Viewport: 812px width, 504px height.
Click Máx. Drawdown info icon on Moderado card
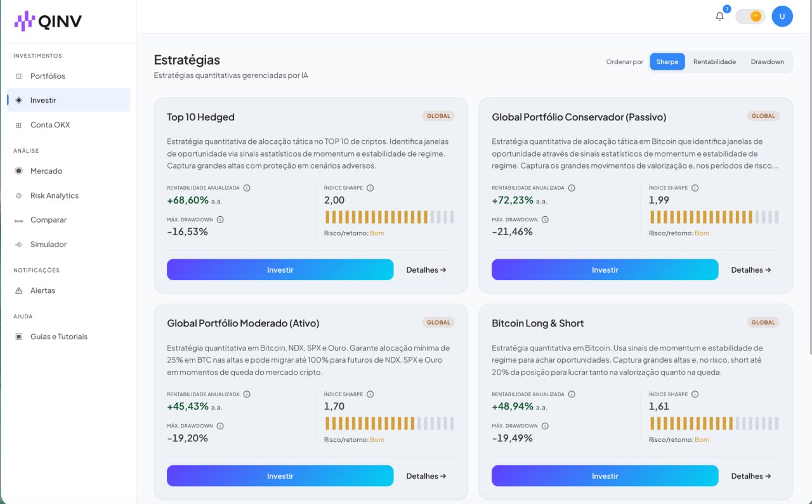pos(220,426)
